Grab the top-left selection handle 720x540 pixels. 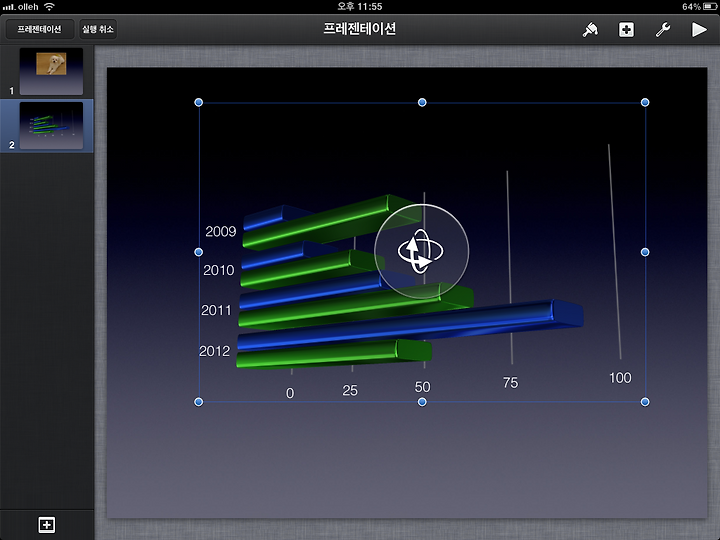click(x=198, y=102)
